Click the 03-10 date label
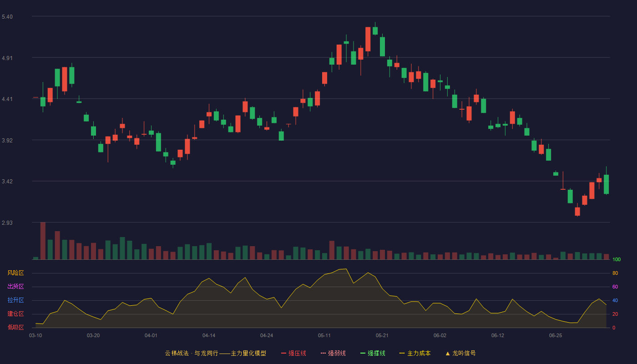637x364 pixels. pos(35,335)
